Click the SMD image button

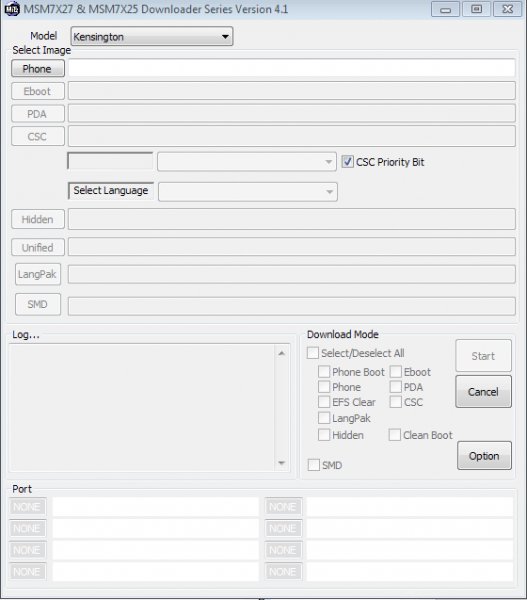tap(38, 304)
